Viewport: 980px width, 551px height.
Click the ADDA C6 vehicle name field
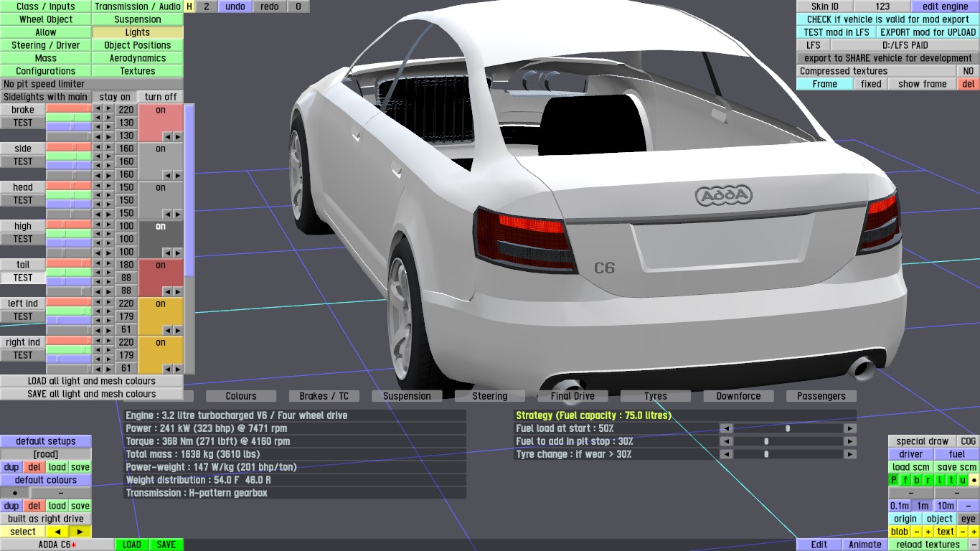(57, 545)
